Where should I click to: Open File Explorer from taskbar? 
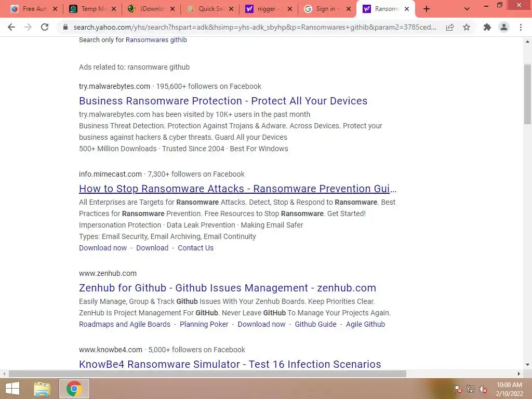(x=42, y=389)
